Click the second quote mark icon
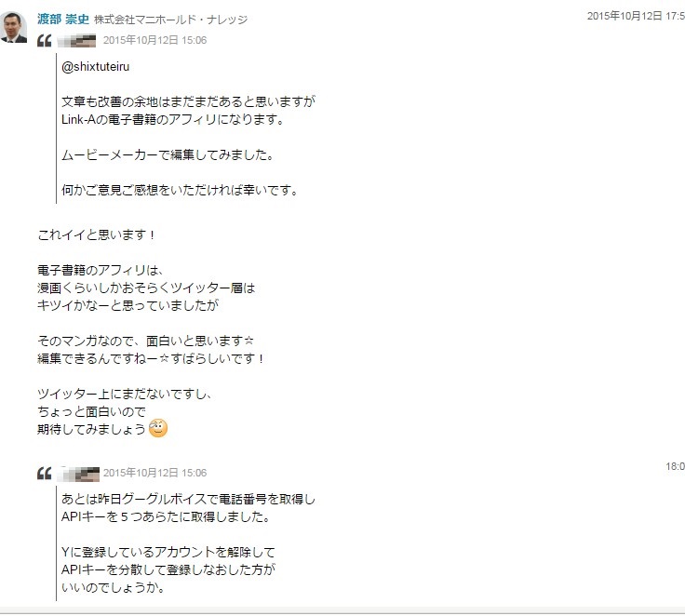This screenshot has width=685, height=616. click(x=45, y=473)
